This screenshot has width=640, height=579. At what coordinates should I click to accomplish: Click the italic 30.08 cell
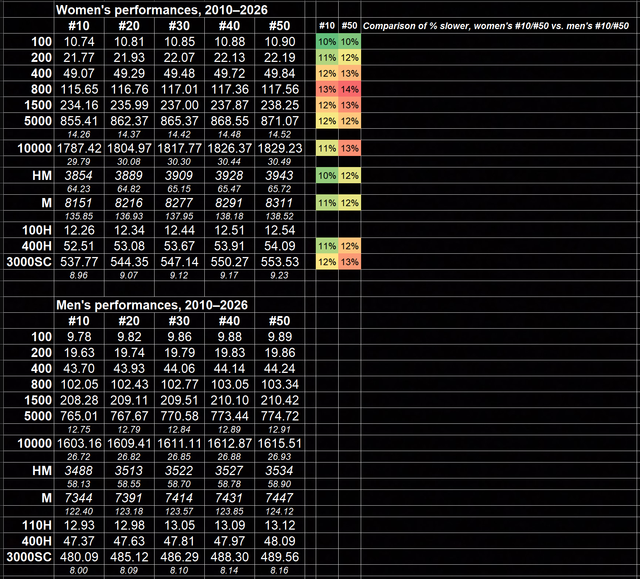(x=129, y=162)
